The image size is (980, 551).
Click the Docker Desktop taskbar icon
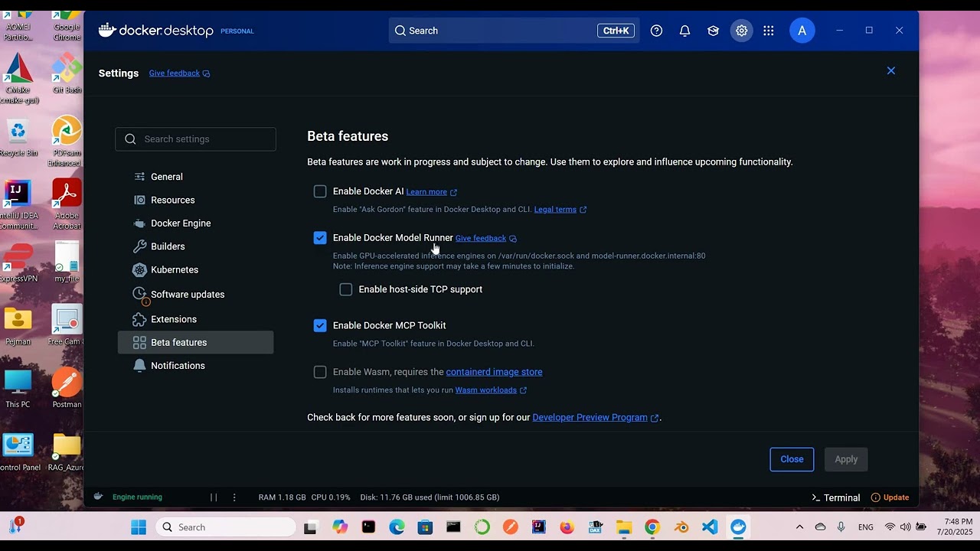(x=738, y=527)
